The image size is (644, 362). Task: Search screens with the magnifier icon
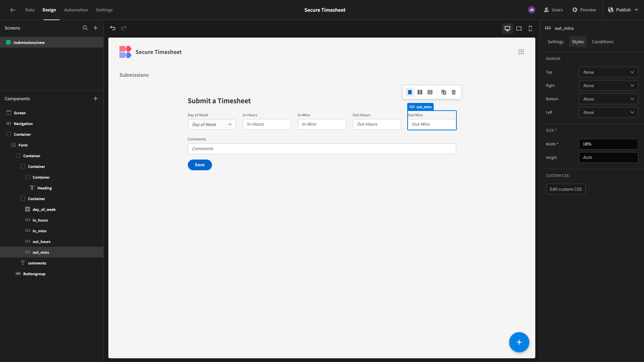point(85,28)
